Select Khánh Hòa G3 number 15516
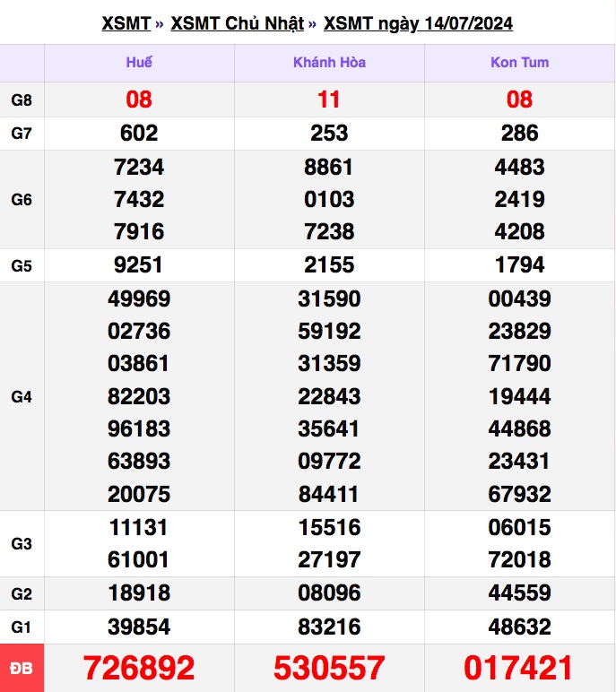 [x=329, y=527]
